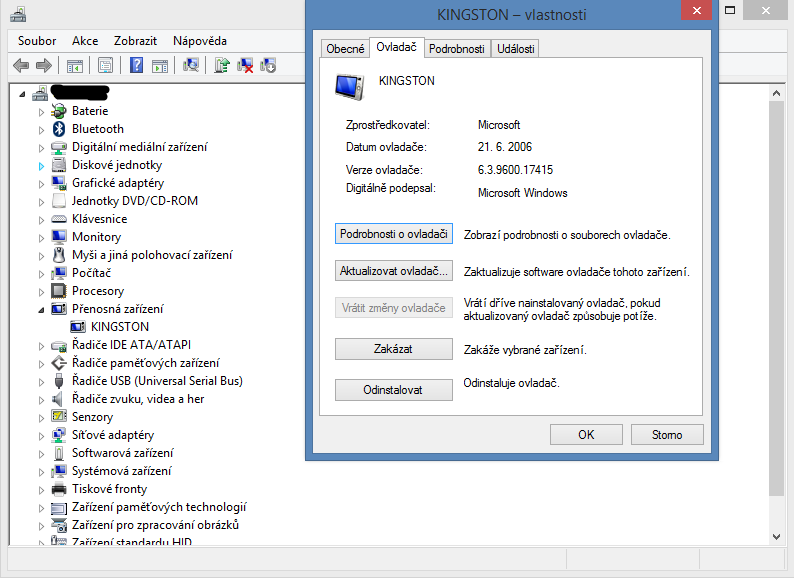Click the Klávesnice keyboard icon
The image size is (794, 578).
59,219
